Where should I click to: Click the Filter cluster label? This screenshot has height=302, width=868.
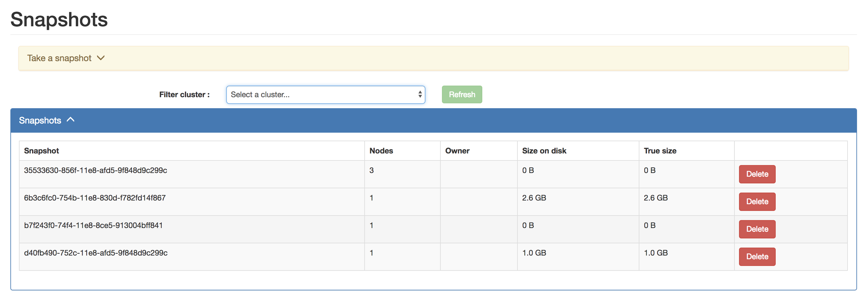[x=184, y=95]
